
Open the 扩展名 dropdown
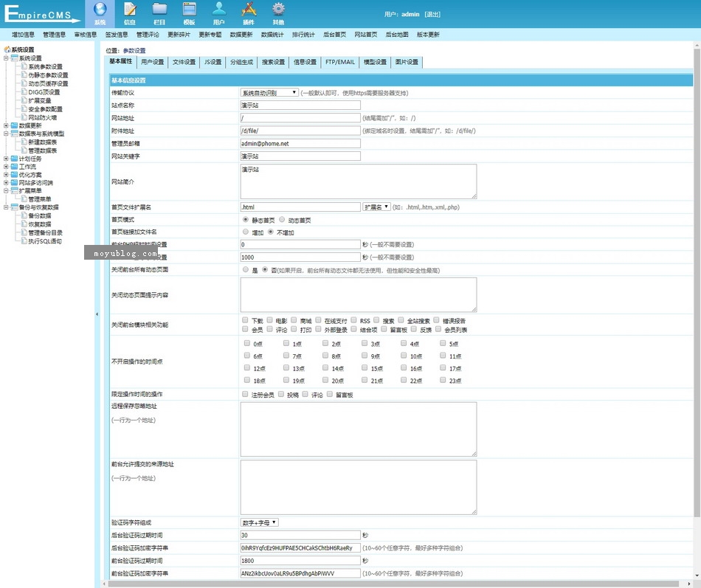[376, 207]
